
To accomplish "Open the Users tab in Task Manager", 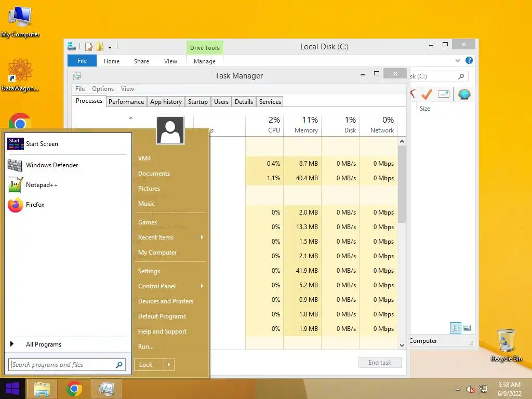I will [x=221, y=102].
